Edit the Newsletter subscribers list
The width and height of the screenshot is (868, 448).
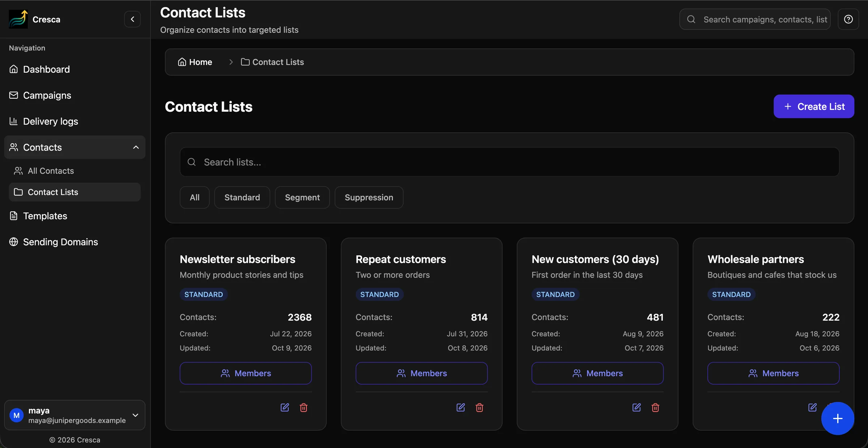tap(285, 408)
